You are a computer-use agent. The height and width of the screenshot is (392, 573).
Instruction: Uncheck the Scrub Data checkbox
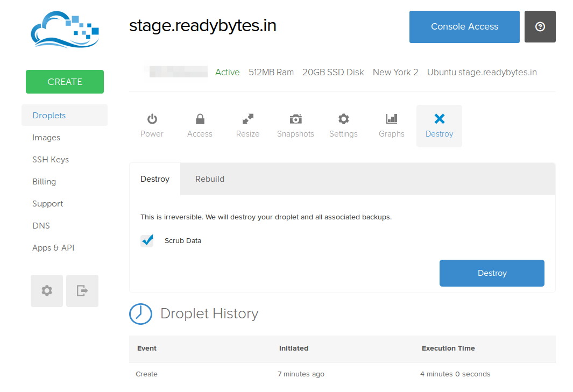pyautogui.click(x=147, y=240)
